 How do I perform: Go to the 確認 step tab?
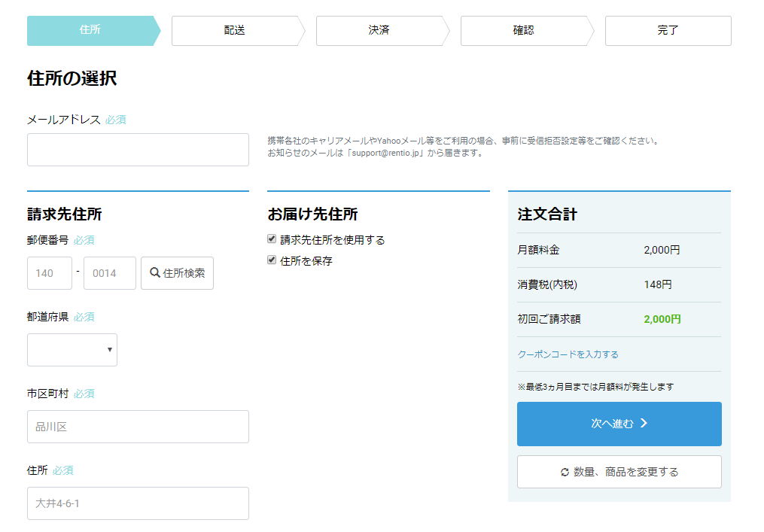pos(527,31)
